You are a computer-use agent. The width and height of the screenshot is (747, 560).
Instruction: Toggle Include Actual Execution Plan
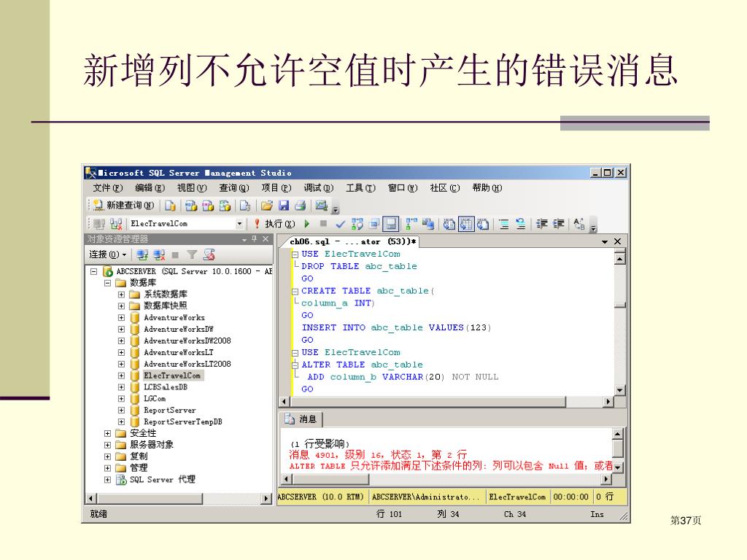point(411,224)
